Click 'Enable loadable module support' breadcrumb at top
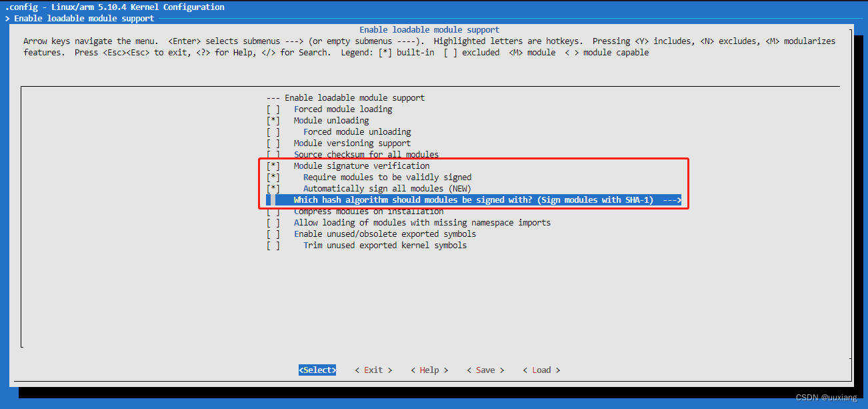This screenshot has height=409, width=868. 84,19
